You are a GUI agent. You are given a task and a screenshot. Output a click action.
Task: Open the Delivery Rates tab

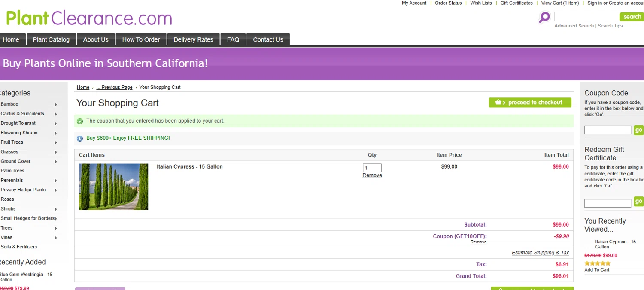[x=193, y=39]
